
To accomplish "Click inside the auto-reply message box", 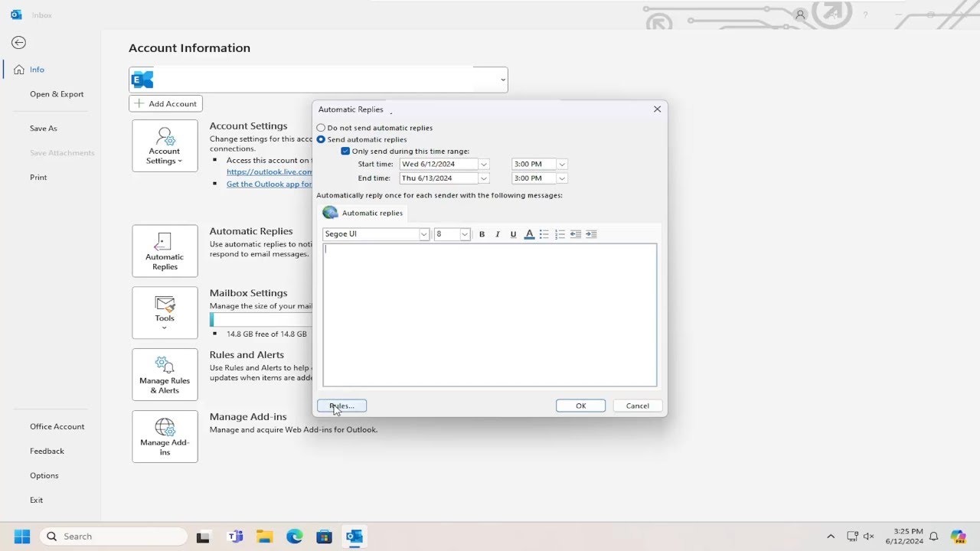I will [490, 315].
